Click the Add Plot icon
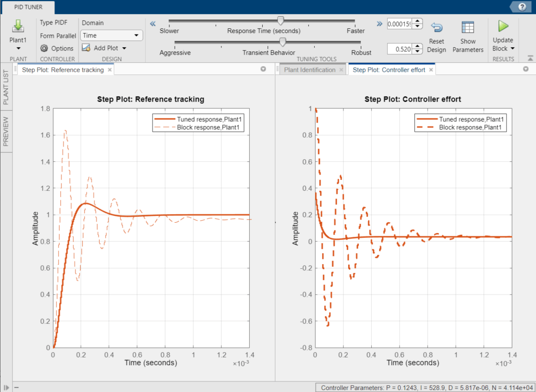Image resolution: width=536 pixels, height=392 pixels. click(x=86, y=48)
